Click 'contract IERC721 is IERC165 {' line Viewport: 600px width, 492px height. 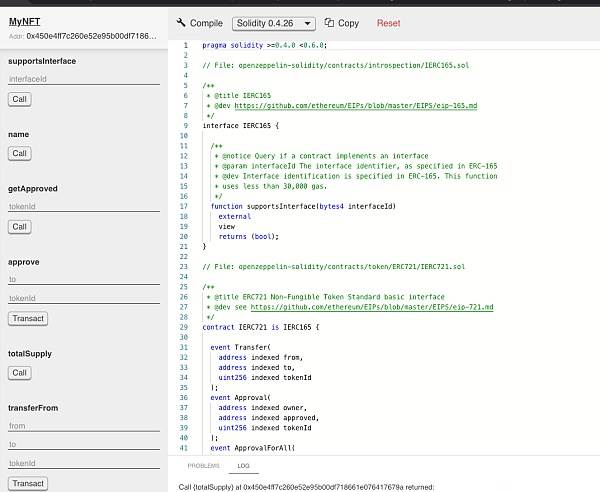(261, 327)
